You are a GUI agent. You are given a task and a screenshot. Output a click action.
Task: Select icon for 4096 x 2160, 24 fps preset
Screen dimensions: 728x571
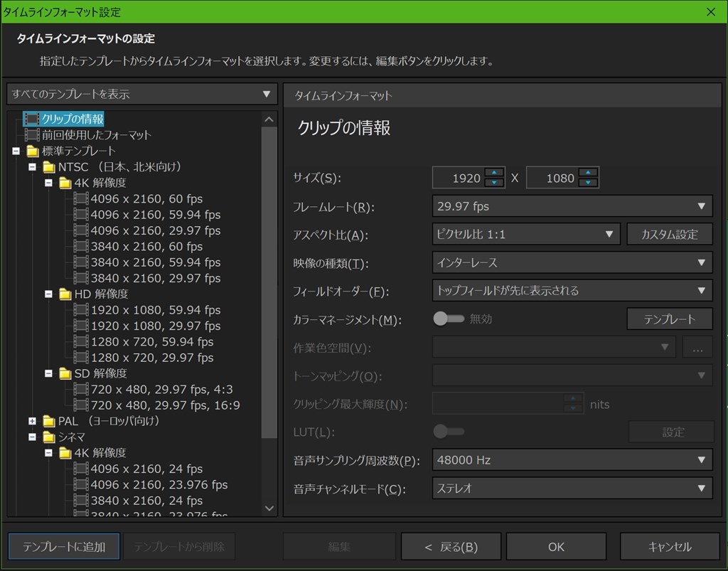pos(80,469)
